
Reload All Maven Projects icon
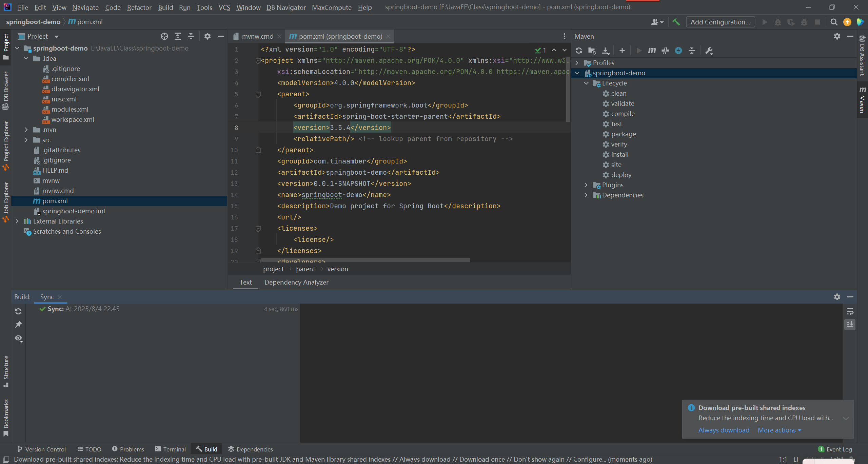(x=579, y=51)
